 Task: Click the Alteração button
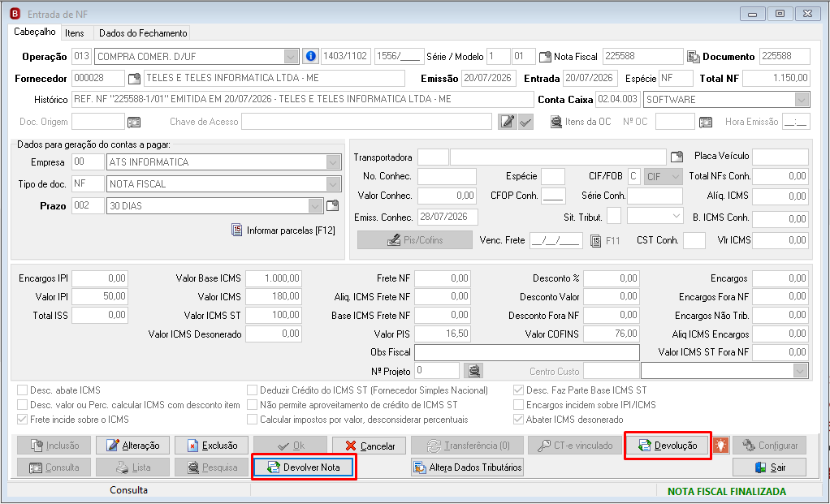pos(133,446)
